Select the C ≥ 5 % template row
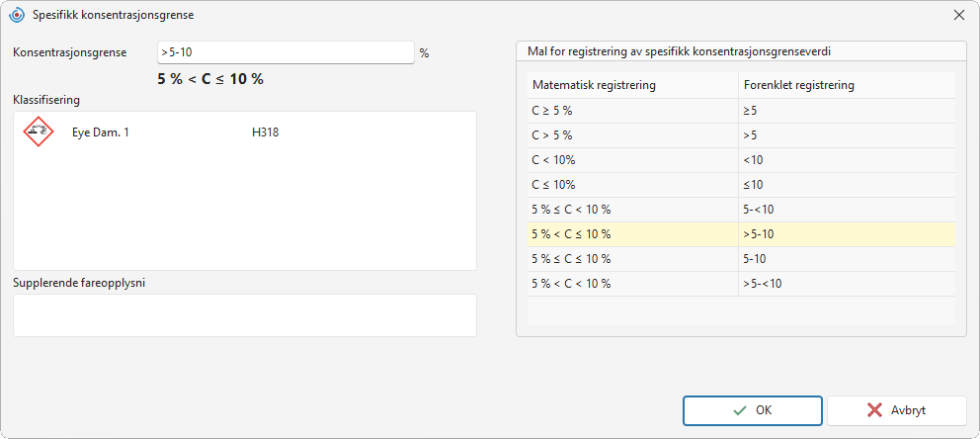The height and width of the screenshot is (439, 980). [741, 110]
